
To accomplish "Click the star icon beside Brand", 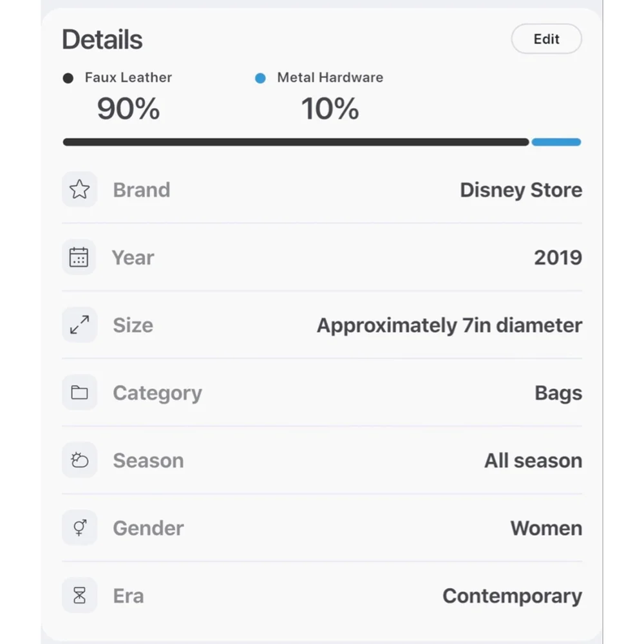I will pos(79,189).
